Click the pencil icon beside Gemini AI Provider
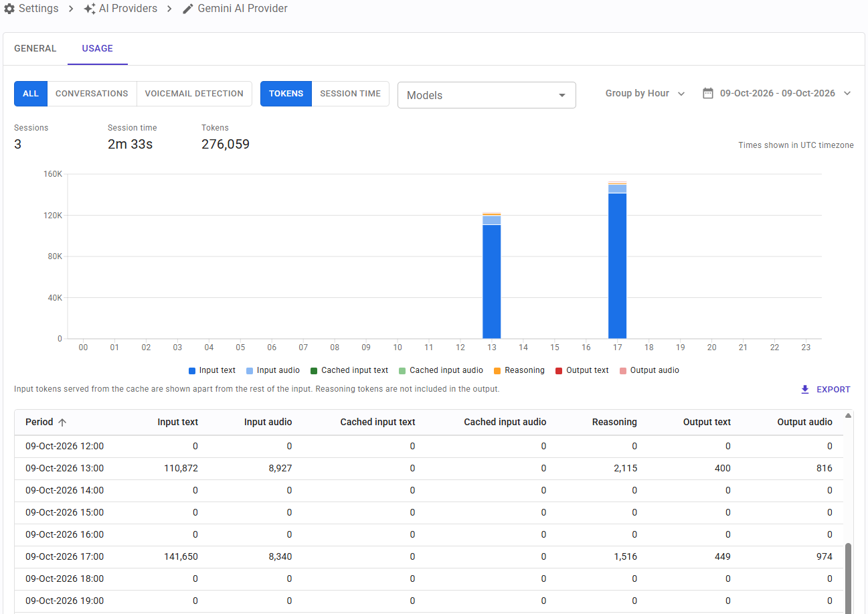868x614 pixels. tap(188, 9)
